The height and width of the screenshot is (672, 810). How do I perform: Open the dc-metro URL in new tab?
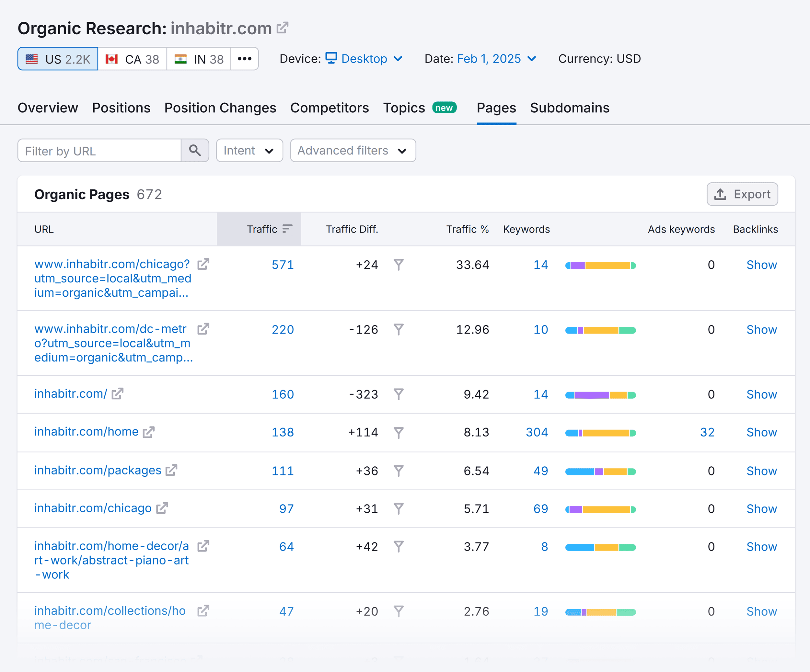tap(203, 329)
